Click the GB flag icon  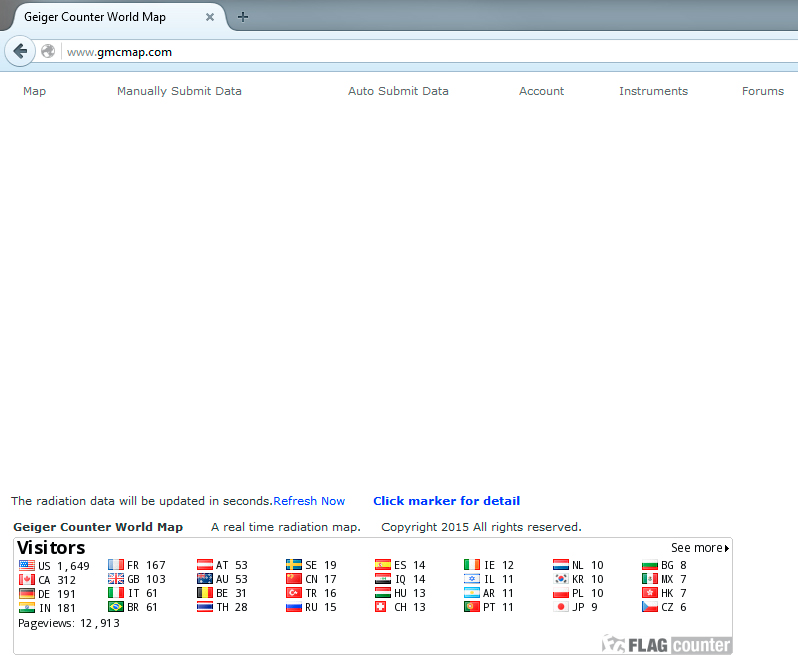pyautogui.click(x=116, y=579)
